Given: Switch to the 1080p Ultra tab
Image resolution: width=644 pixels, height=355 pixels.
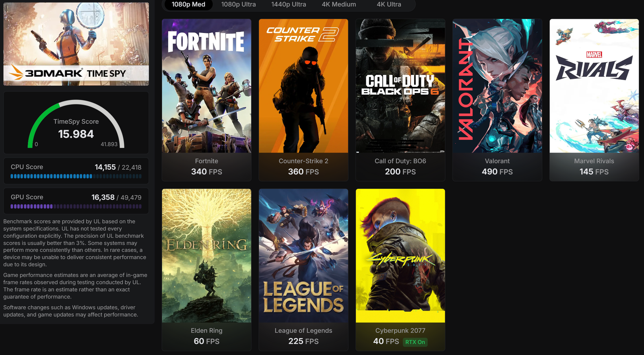Looking at the screenshot, I should [238, 4].
